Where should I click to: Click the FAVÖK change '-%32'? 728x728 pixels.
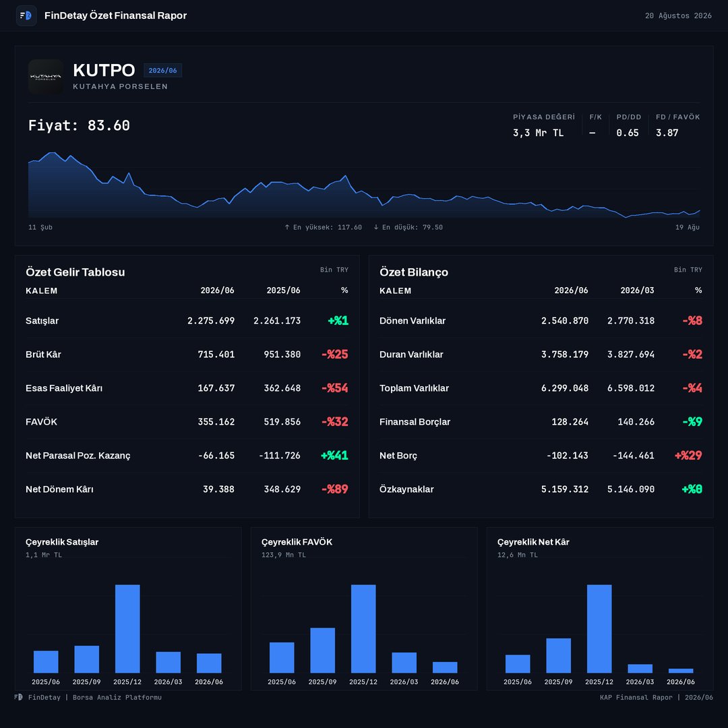point(335,421)
